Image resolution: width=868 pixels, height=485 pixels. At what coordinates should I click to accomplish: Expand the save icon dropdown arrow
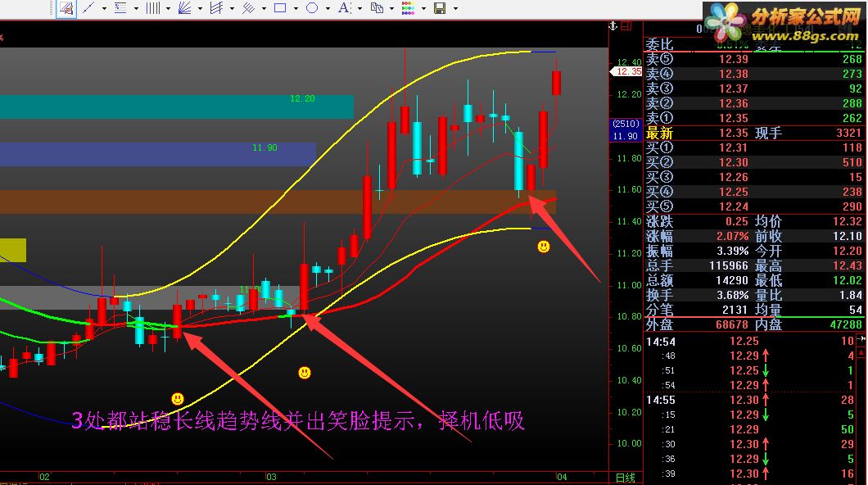coord(455,8)
